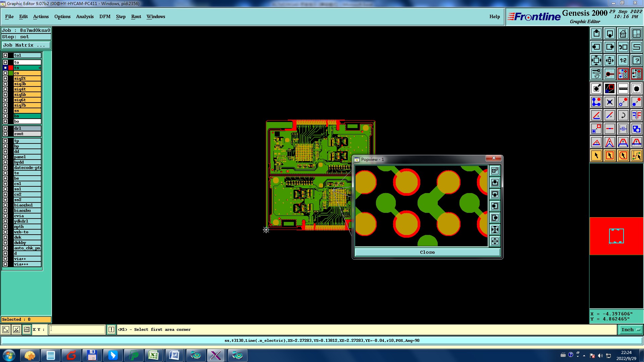The width and height of the screenshot is (644, 362).
Task: Toggle the checkbox of layer drl
Action: click(5, 128)
